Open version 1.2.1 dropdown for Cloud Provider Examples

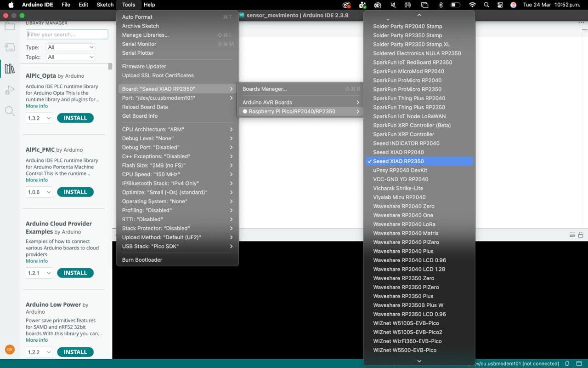coord(39,273)
